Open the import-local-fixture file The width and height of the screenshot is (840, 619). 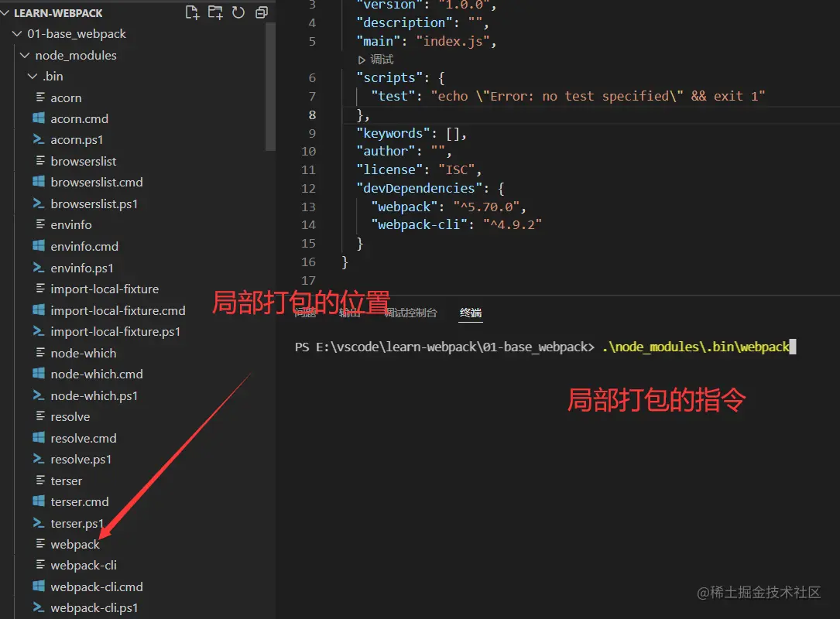tap(105, 289)
